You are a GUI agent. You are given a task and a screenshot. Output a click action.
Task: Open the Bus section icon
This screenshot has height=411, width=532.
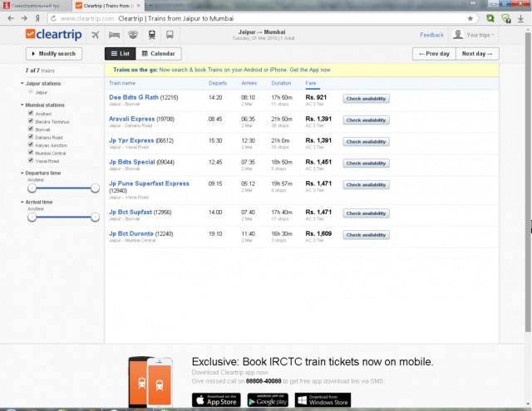170,35
